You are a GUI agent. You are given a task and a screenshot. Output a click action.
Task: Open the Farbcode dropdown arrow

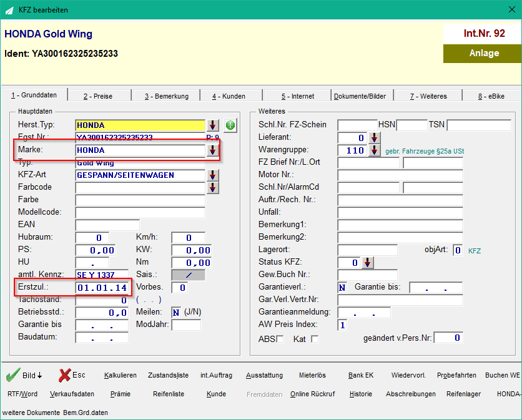coord(212,188)
